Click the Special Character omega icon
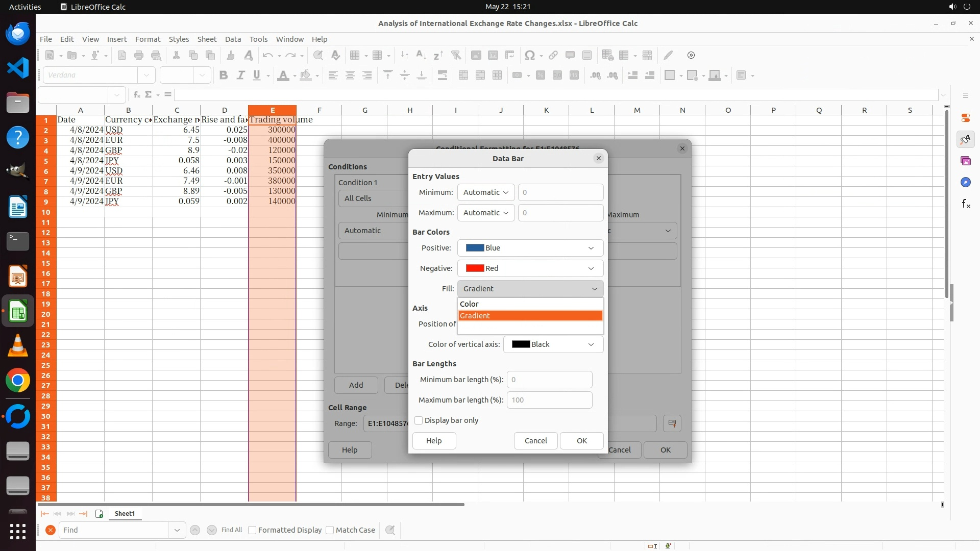Screen dimensions: 980x551 click(530, 55)
